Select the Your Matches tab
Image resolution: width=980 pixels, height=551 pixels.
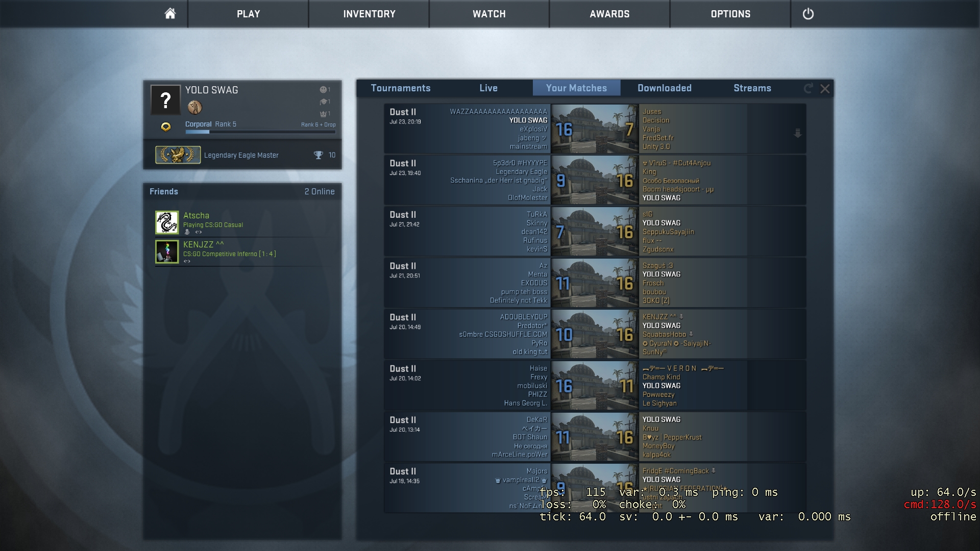pos(577,88)
